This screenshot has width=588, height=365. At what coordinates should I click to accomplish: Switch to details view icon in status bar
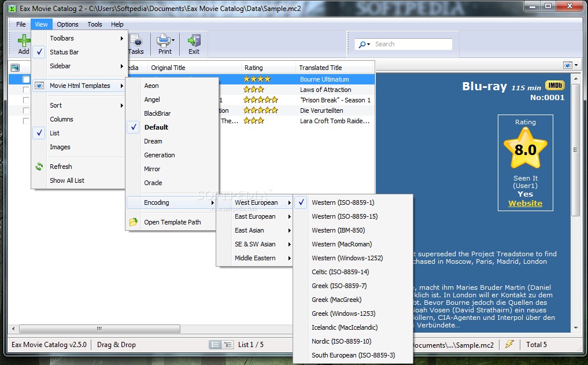(x=228, y=344)
